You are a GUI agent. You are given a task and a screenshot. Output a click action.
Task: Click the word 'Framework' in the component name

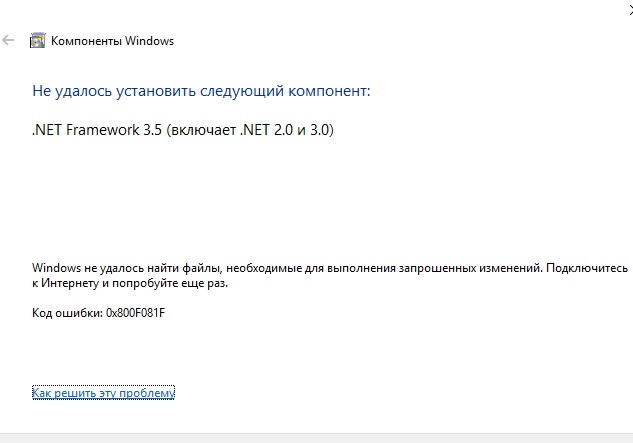[103, 130]
